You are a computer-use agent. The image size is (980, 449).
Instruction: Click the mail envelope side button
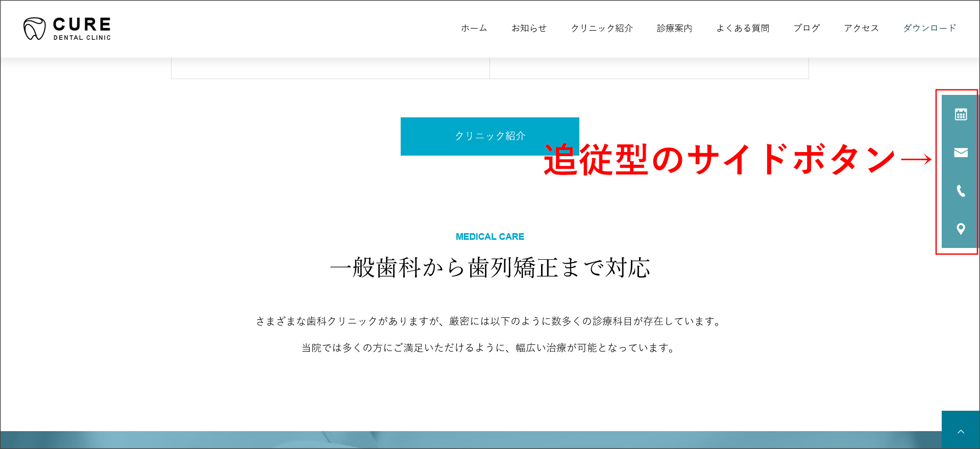point(961,153)
